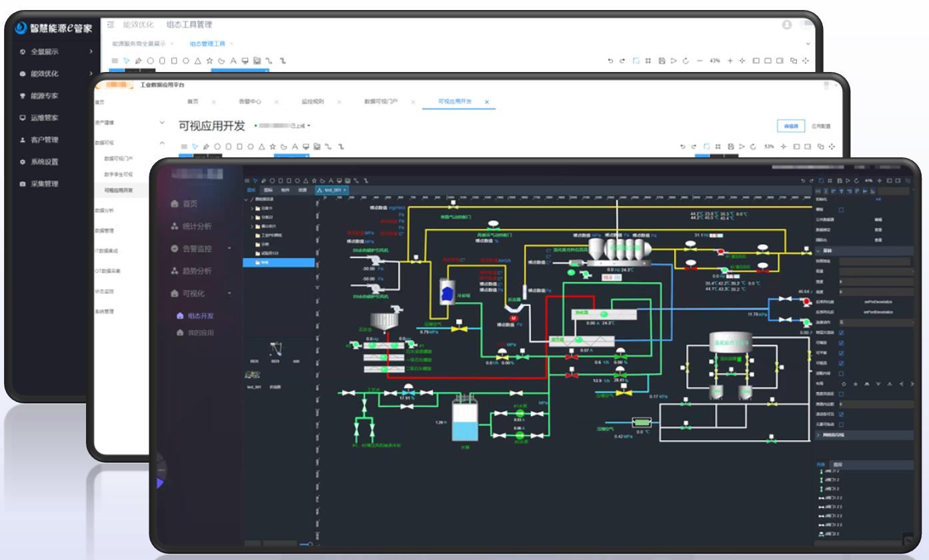Screen dimensions: 929x560
Task: Switch to the 资源 panel tab
Action: [x=302, y=191]
